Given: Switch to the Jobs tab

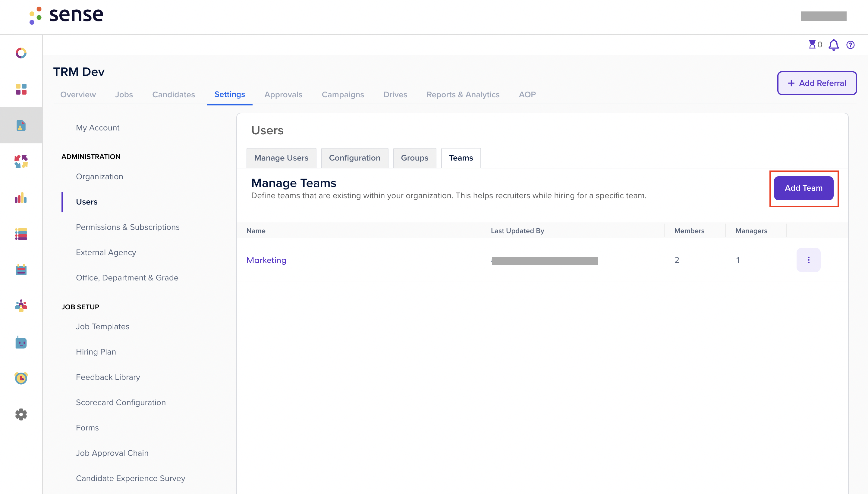Looking at the screenshot, I should click(124, 95).
